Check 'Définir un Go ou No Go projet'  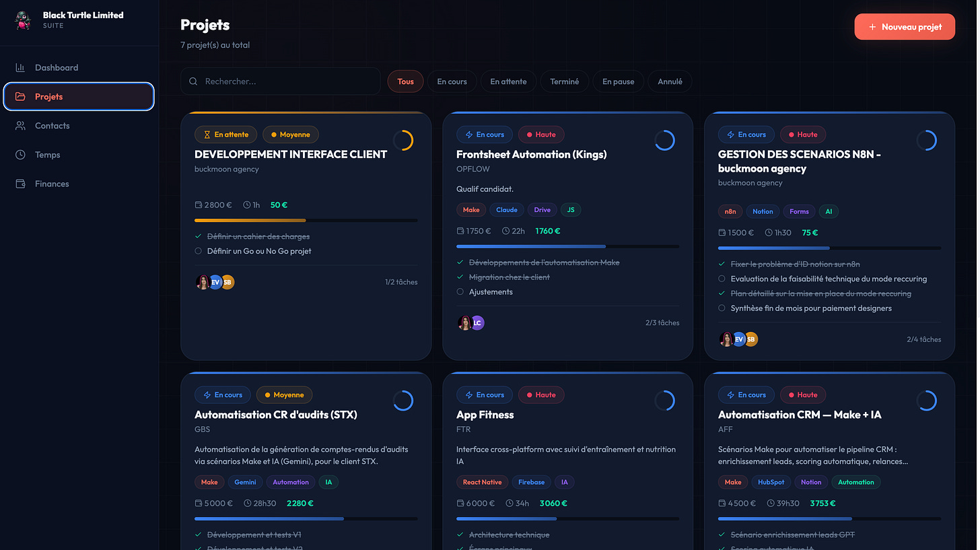pyautogui.click(x=198, y=251)
